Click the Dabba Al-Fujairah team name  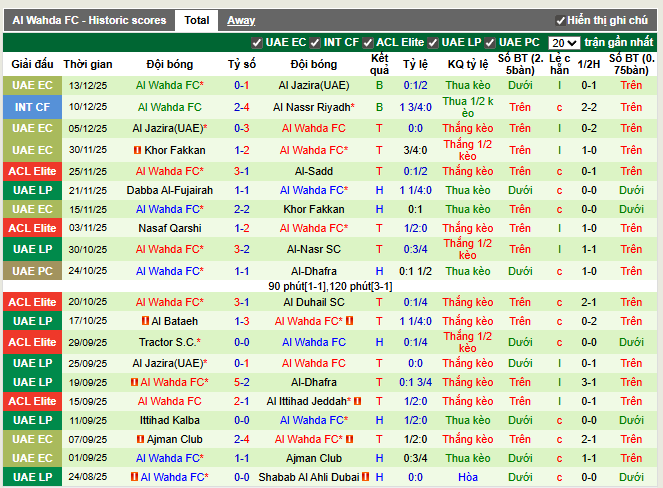[170, 190]
